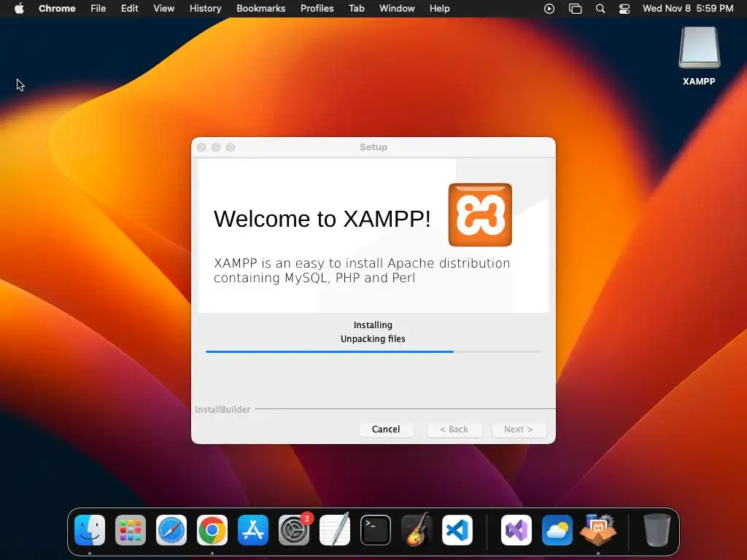Screen dimensions: 747x560
Task: Open the Help menu
Action: 439,9
